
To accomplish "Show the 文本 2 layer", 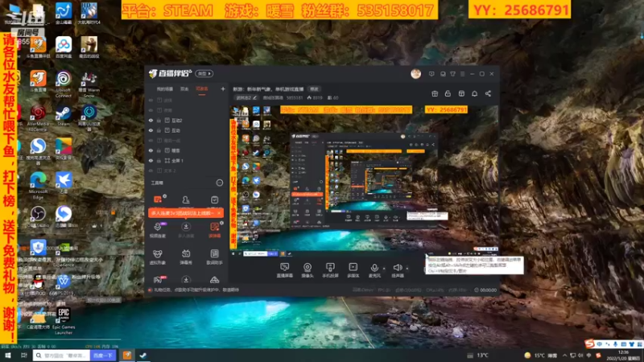I will coord(151,171).
